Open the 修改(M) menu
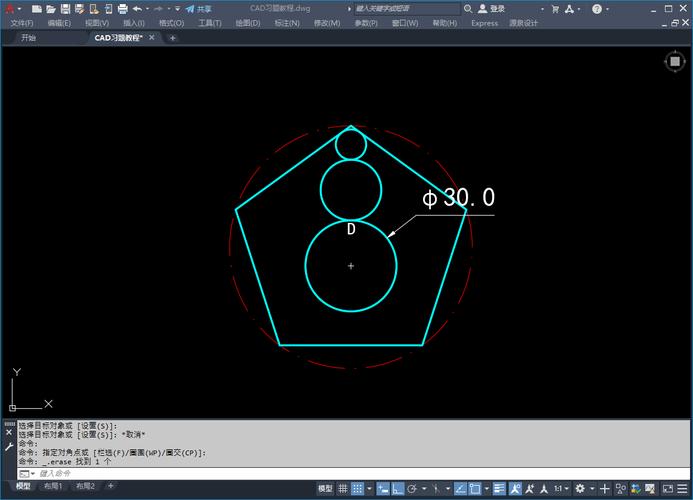 point(327,23)
